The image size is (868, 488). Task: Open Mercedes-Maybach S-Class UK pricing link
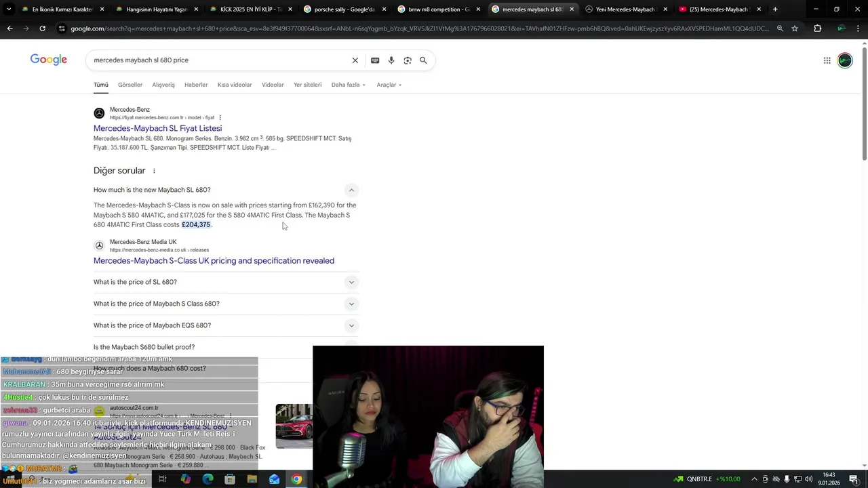[214, 261]
